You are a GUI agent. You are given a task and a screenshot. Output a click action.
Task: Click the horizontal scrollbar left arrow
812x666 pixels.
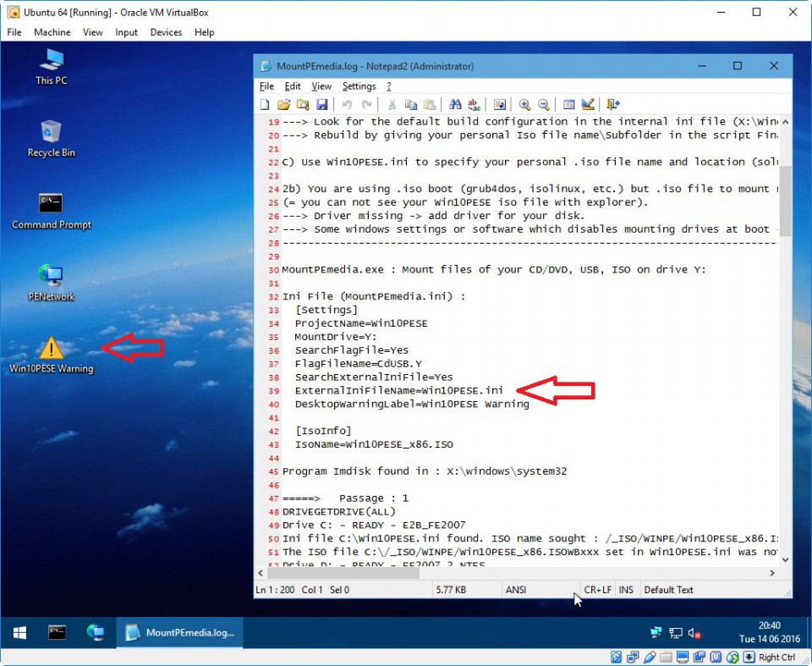261,573
